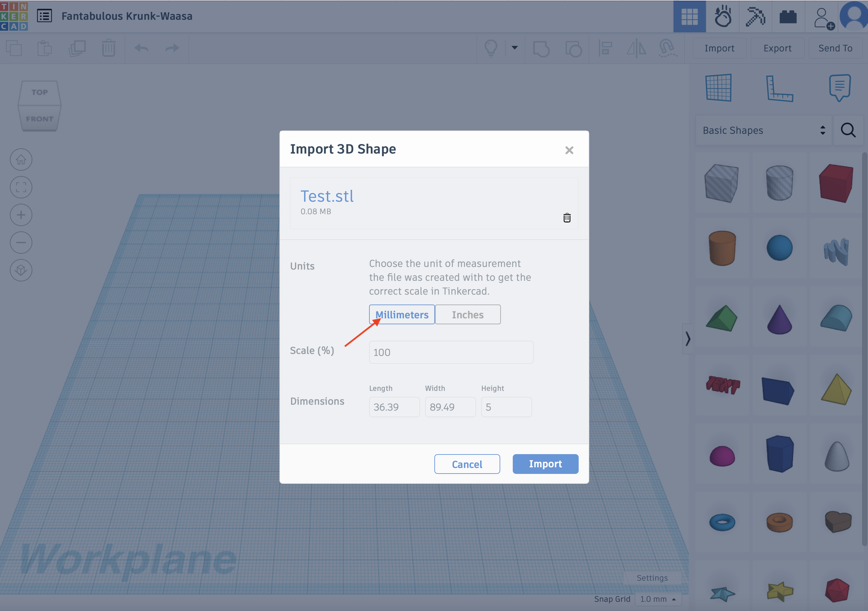Open the Notes tool icon

click(x=839, y=88)
